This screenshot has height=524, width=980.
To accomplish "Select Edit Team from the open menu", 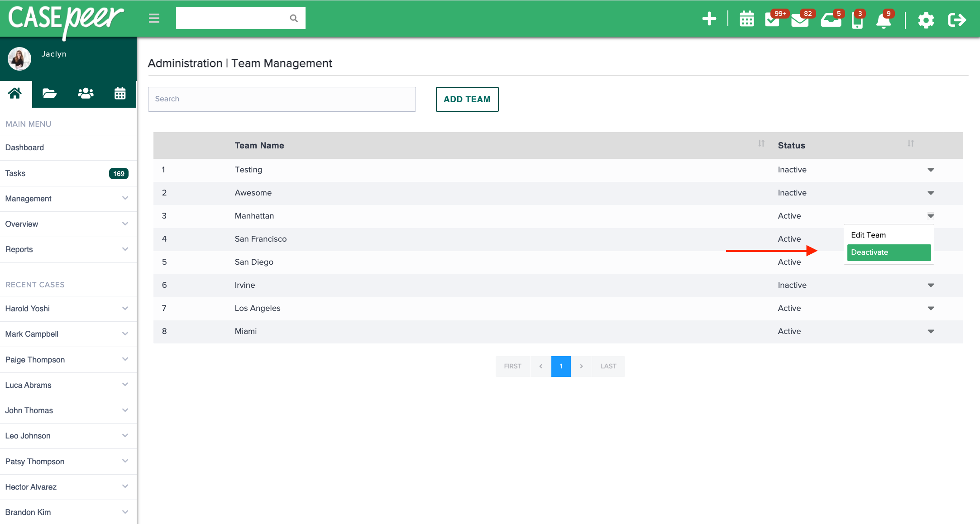I will point(868,235).
